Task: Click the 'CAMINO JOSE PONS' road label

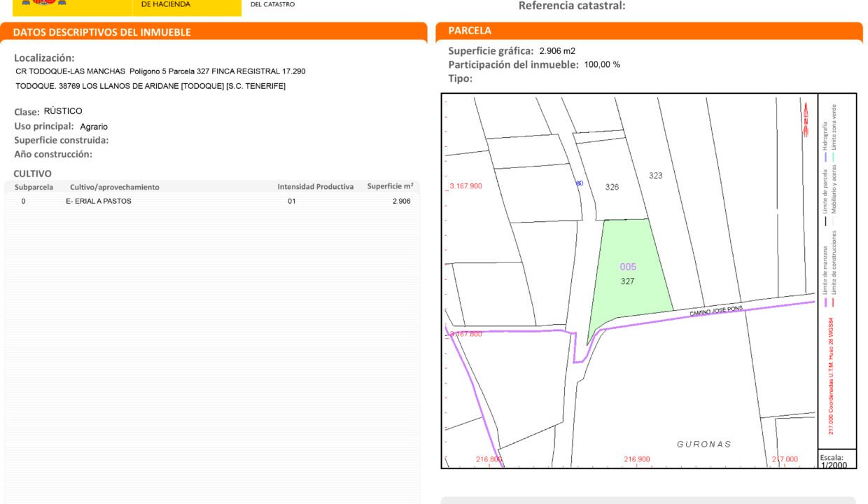Action: click(x=716, y=311)
